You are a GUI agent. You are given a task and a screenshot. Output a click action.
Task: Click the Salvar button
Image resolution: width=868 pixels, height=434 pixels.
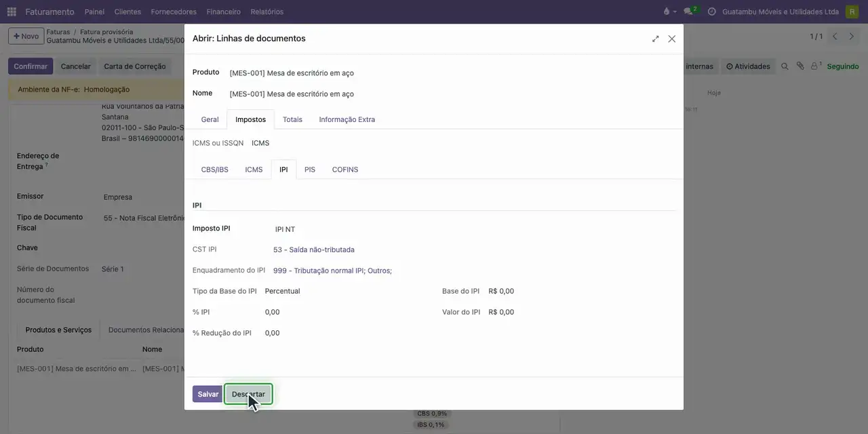(208, 394)
